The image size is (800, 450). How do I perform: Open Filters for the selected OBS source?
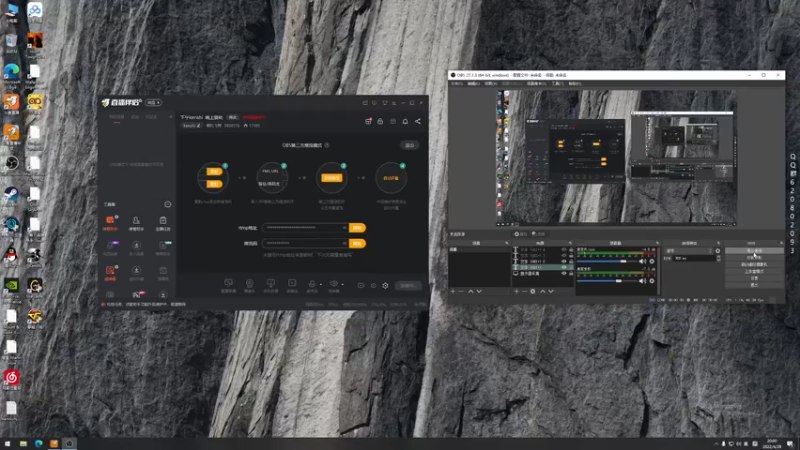(537, 234)
